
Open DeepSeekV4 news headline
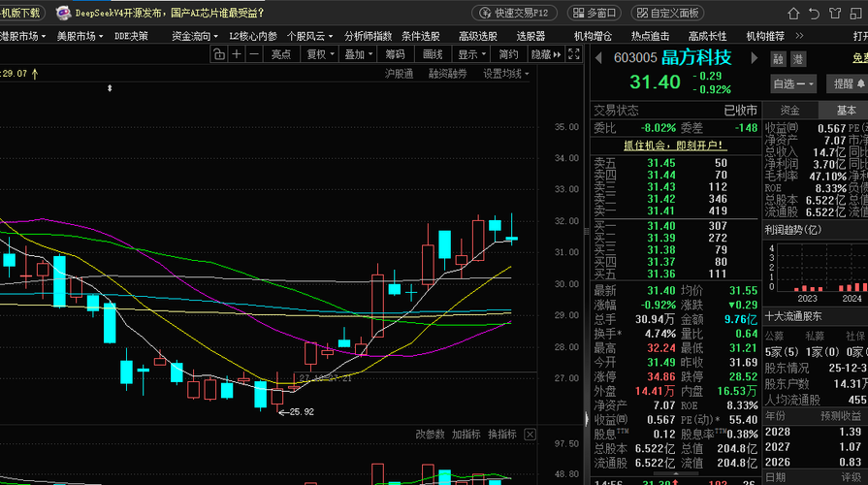click(170, 13)
